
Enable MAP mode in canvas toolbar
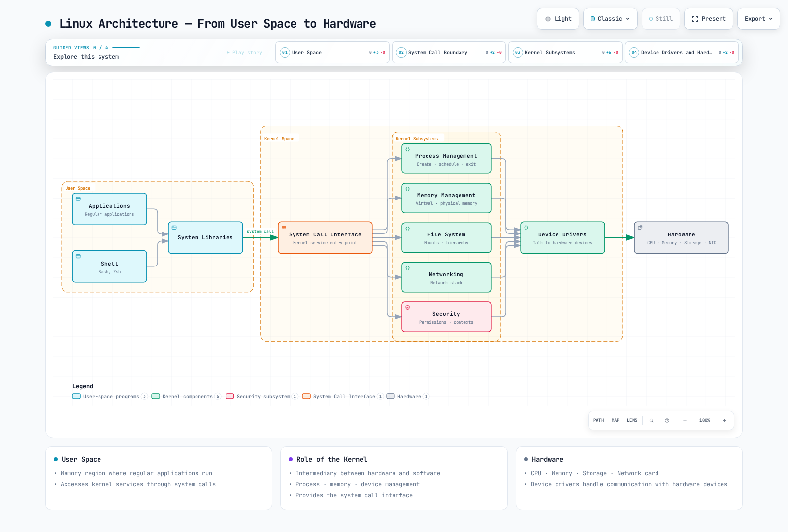click(x=616, y=421)
